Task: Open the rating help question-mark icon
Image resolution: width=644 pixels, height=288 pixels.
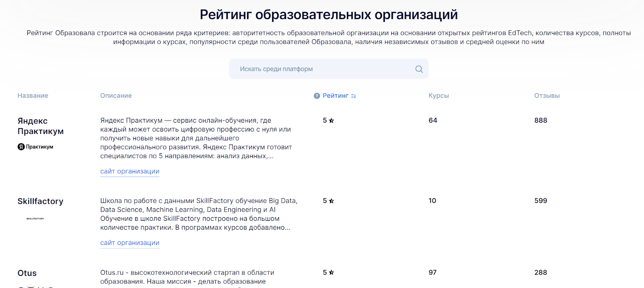Action: coord(317,96)
